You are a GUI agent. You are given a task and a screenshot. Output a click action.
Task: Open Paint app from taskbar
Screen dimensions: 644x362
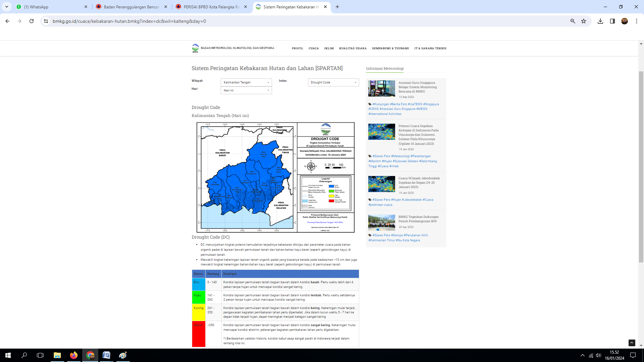tap(123, 355)
